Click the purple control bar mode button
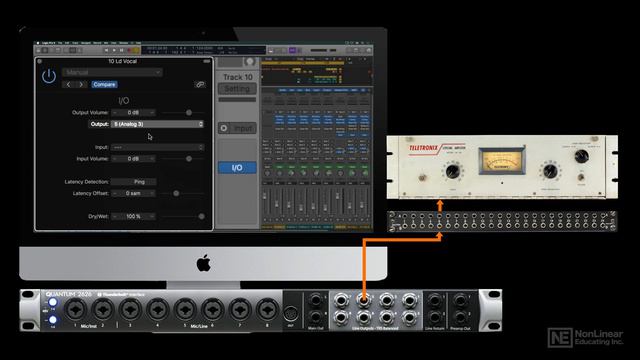The image size is (640, 360). [293, 50]
